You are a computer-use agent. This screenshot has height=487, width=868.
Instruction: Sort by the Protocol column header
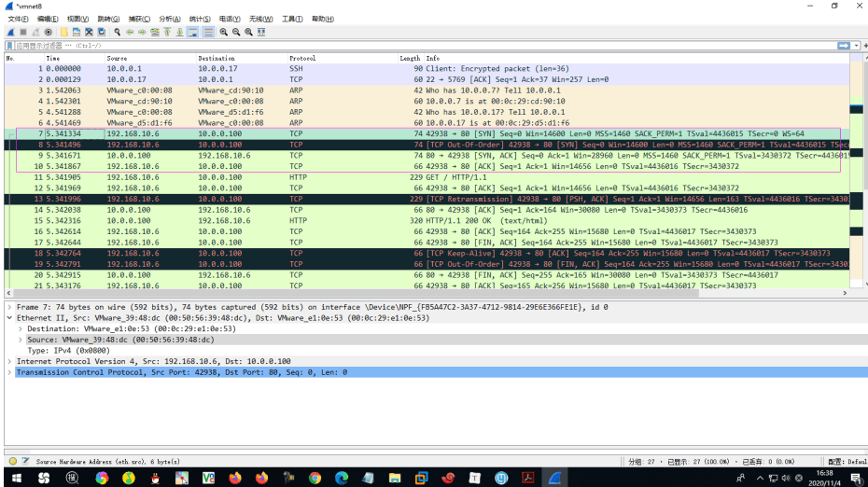click(x=343, y=58)
